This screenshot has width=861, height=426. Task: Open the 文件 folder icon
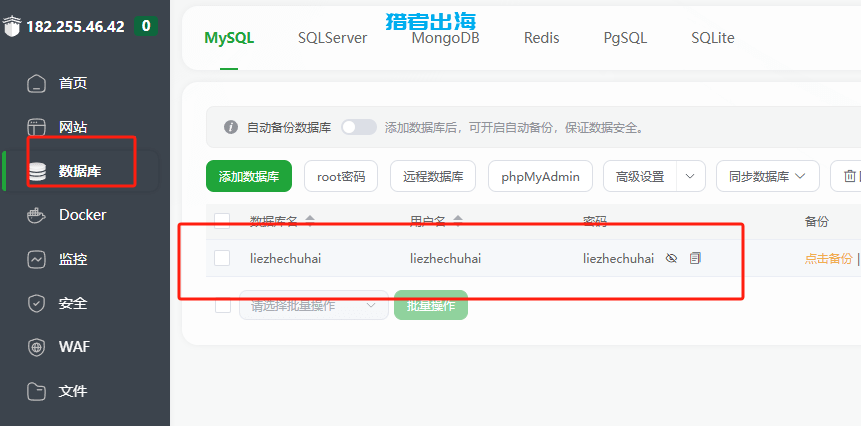click(37, 391)
